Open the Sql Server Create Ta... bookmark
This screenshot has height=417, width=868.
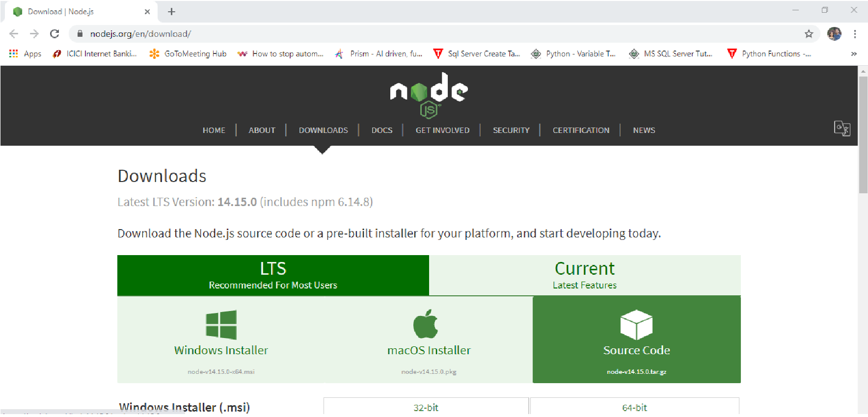coord(477,54)
